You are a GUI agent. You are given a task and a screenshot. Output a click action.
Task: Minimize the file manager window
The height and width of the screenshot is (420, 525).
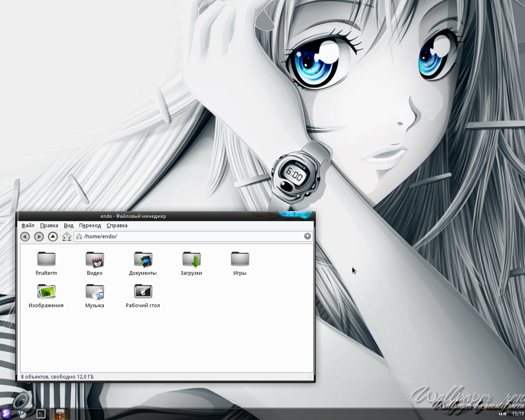tap(284, 214)
